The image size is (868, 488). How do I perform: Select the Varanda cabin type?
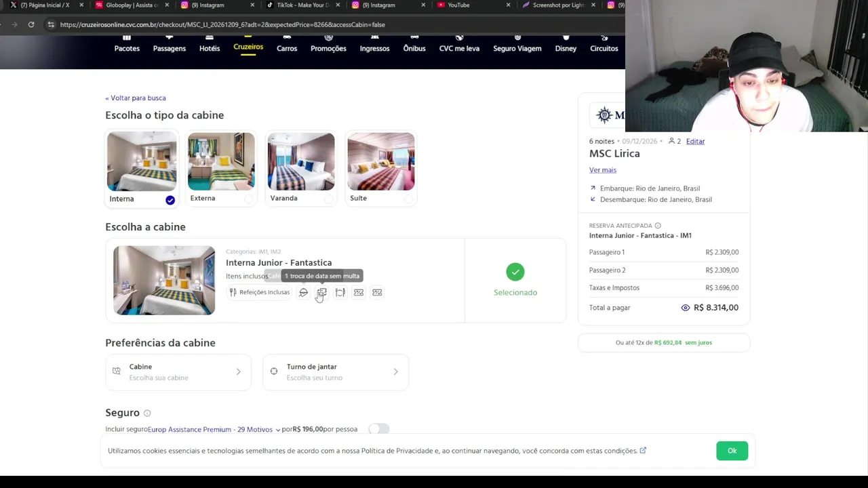coord(301,168)
